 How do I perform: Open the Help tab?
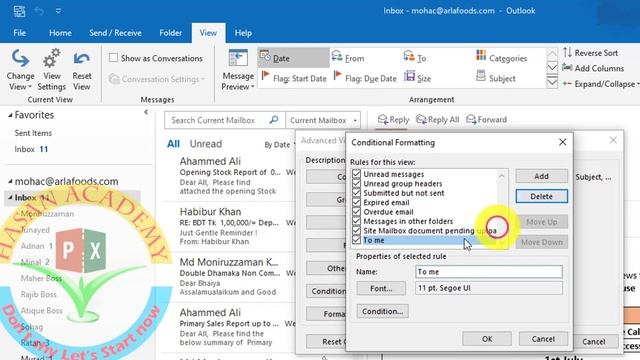click(x=243, y=33)
